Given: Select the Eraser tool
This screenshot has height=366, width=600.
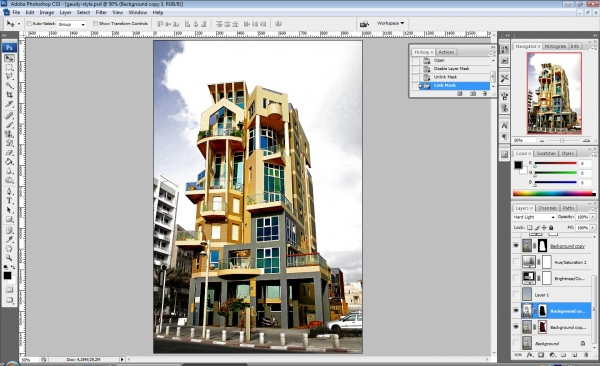Looking at the screenshot, I should tap(9, 152).
